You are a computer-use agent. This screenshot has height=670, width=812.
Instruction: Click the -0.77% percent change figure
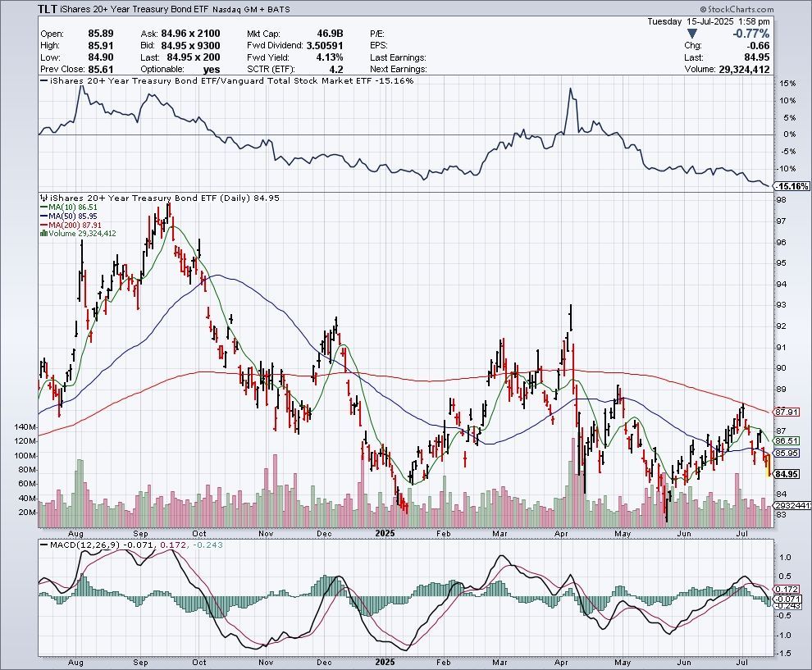point(750,34)
